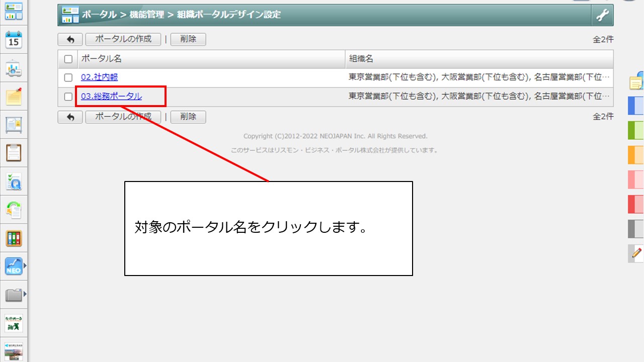
Task: Open the projector facility reservation icon
Action: pyautogui.click(x=14, y=68)
